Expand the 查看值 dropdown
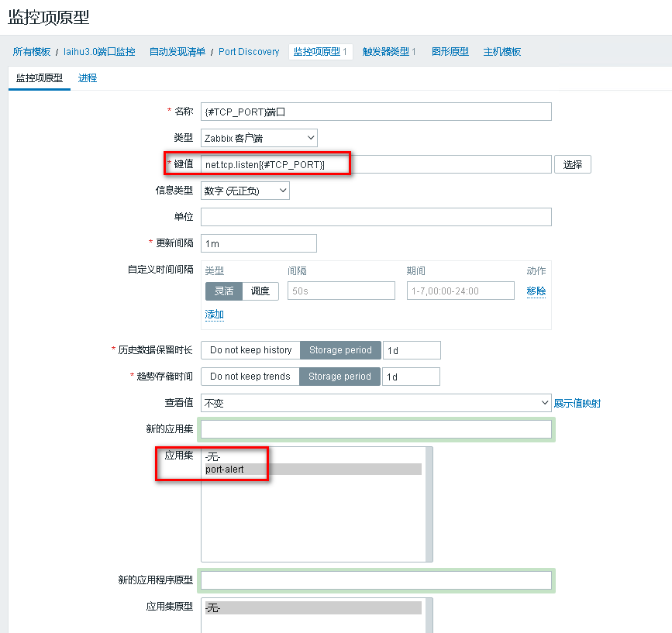Screen dimensions: 672x633 (375, 403)
